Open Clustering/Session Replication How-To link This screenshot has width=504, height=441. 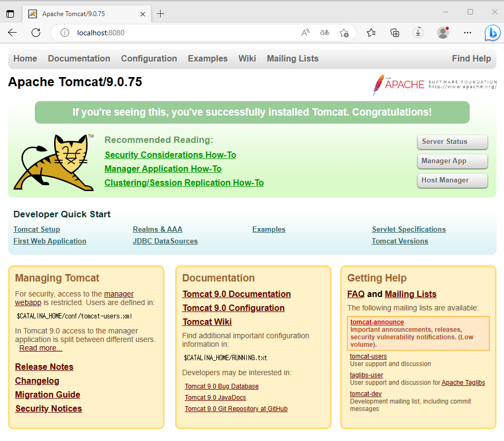(184, 183)
